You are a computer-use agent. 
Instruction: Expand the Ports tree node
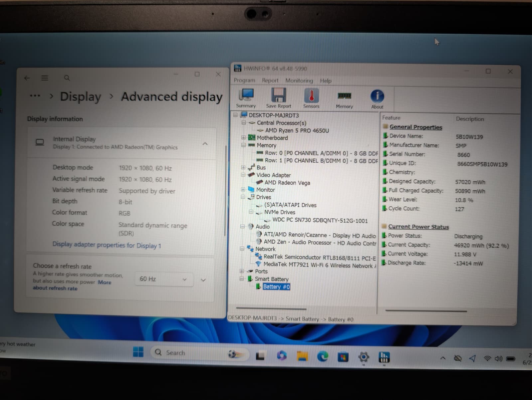pyautogui.click(x=242, y=271)
